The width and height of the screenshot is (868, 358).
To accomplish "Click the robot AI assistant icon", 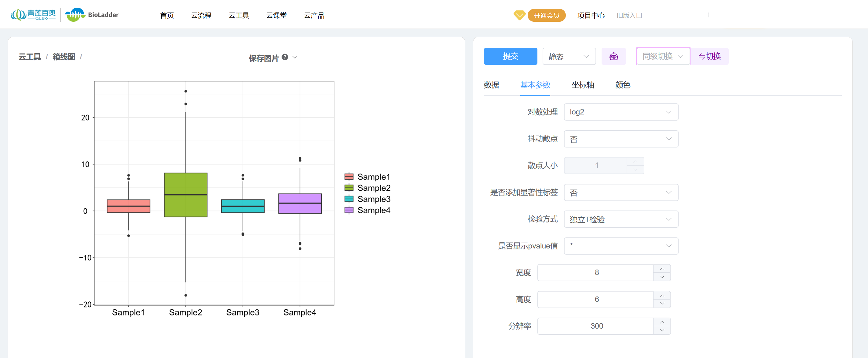I will (613, 56).
